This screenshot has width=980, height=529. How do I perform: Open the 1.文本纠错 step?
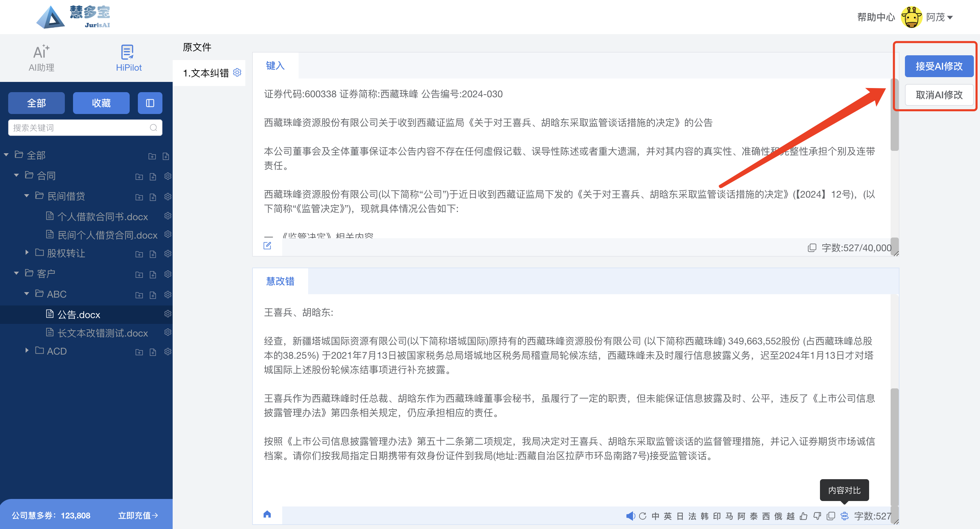point(206,73)
